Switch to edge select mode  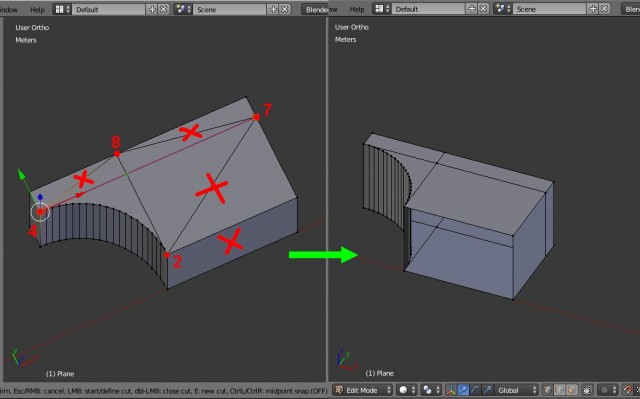click(560, 390)
